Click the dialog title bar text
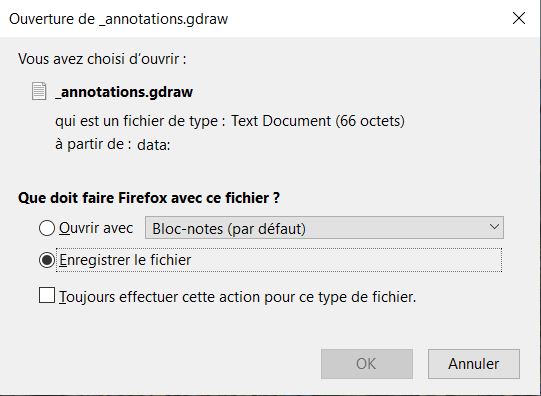The height and width of the screenshot is (396, 541). [x=118, y=19]
